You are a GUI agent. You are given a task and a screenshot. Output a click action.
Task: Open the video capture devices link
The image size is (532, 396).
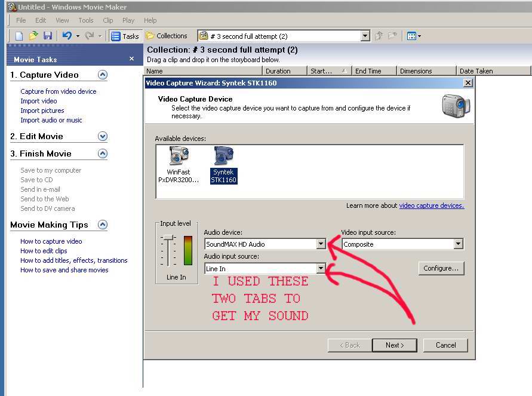[432, 205]
